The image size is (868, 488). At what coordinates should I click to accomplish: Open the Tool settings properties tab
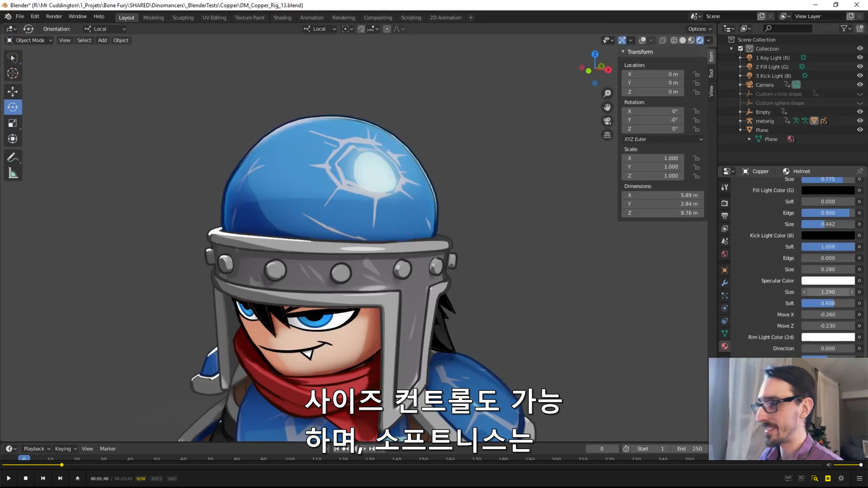click(725, 187)
